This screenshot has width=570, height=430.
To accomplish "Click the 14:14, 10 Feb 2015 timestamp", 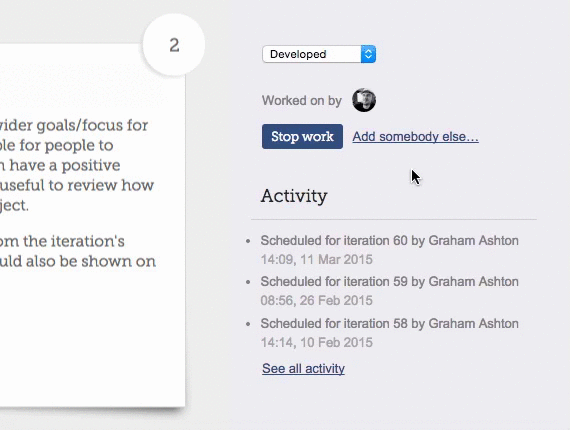I will click(x=317, y=342).
